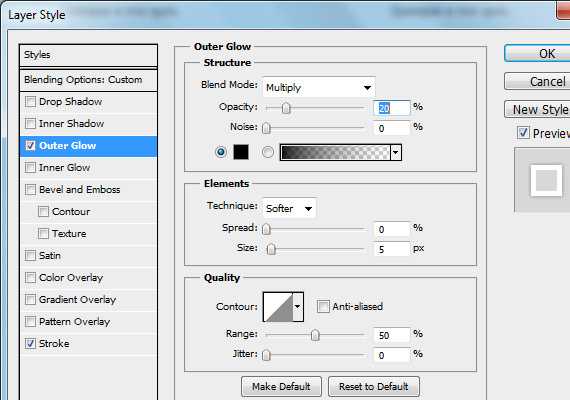Open the Contour curve thumbnail editor
This screenshot has width=570, height=400.
click(278, 307)
